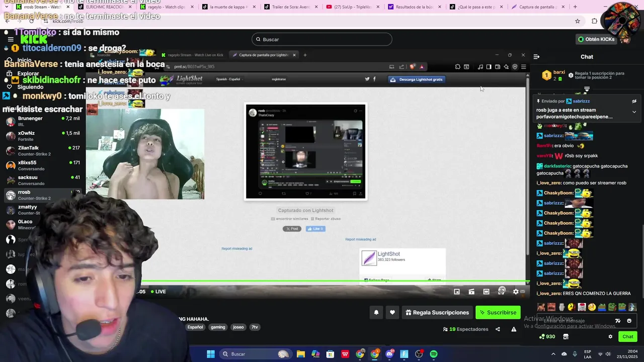Open Discord from taskbar
The width and height of the screenshot is (644, 362).
[389, 354]
